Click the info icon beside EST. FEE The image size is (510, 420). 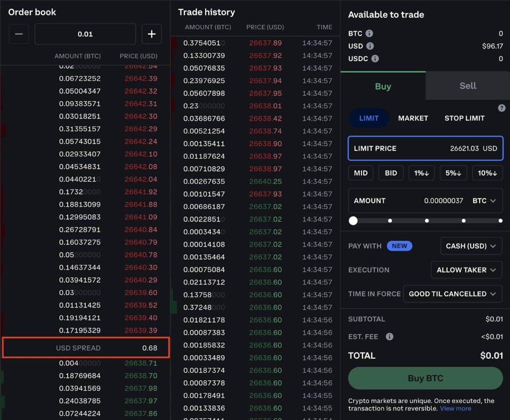389,337
